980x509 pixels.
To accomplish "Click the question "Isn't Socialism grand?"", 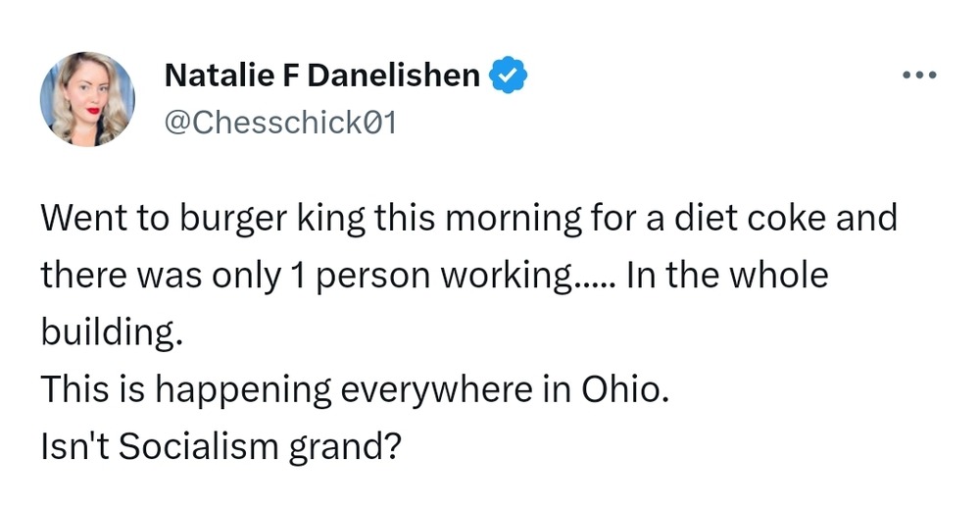I will coord(221,447).
